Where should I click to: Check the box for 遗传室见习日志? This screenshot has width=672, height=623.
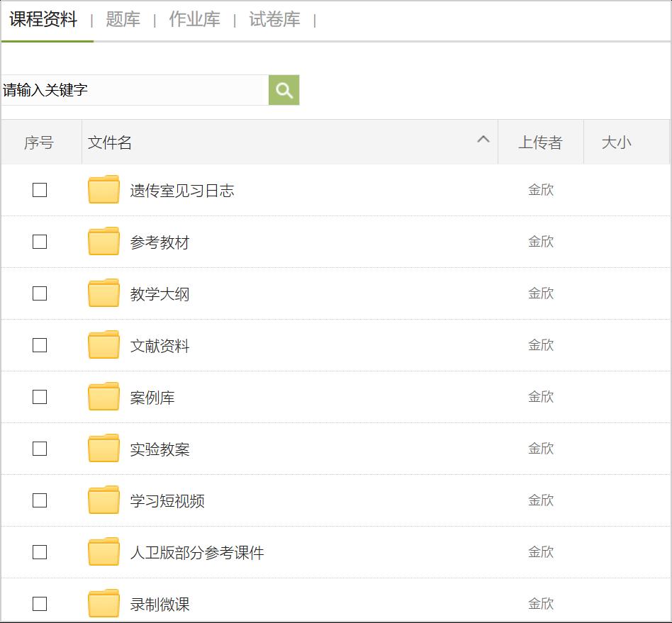pos(40,190)
